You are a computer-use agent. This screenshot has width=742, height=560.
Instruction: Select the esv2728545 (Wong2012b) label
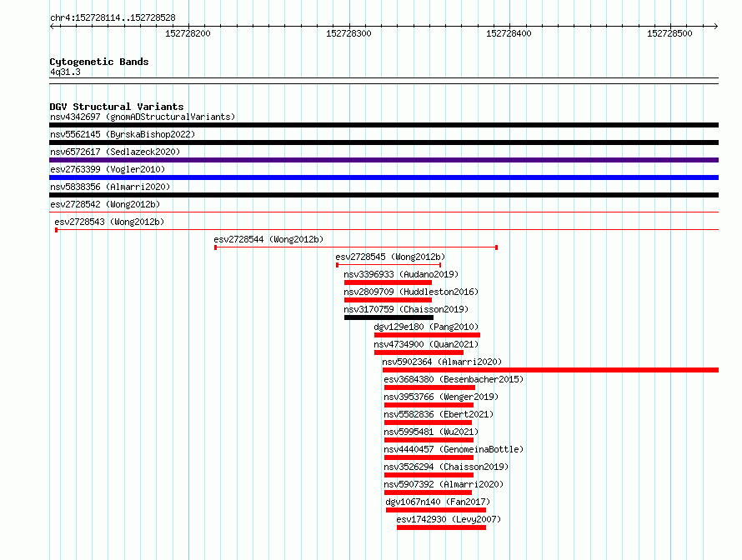point(390,257)
